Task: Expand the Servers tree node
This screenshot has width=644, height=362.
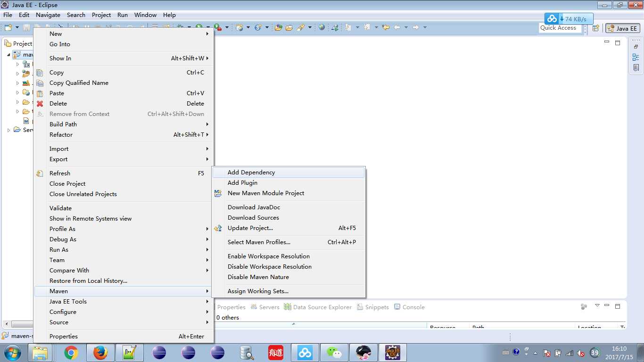Action: click(x=8, y=130)
